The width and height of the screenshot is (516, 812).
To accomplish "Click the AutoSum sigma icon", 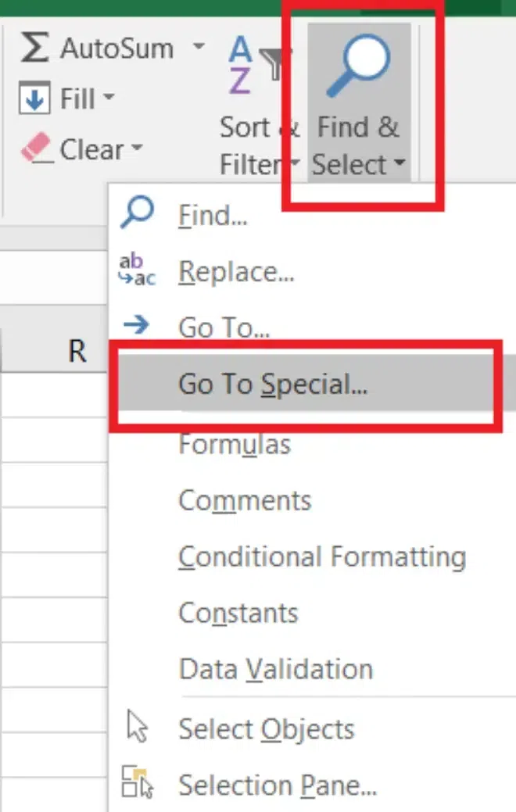I will 35,48.
